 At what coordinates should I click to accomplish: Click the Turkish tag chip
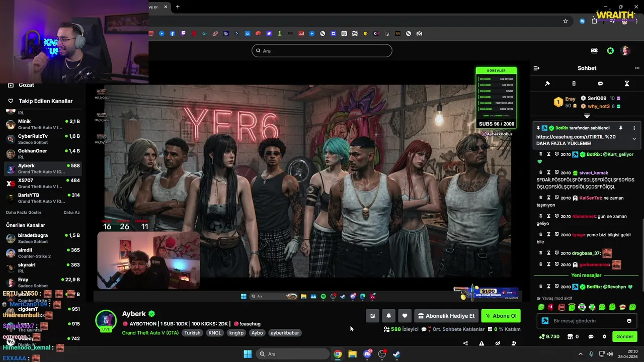(x=192, y=333)
